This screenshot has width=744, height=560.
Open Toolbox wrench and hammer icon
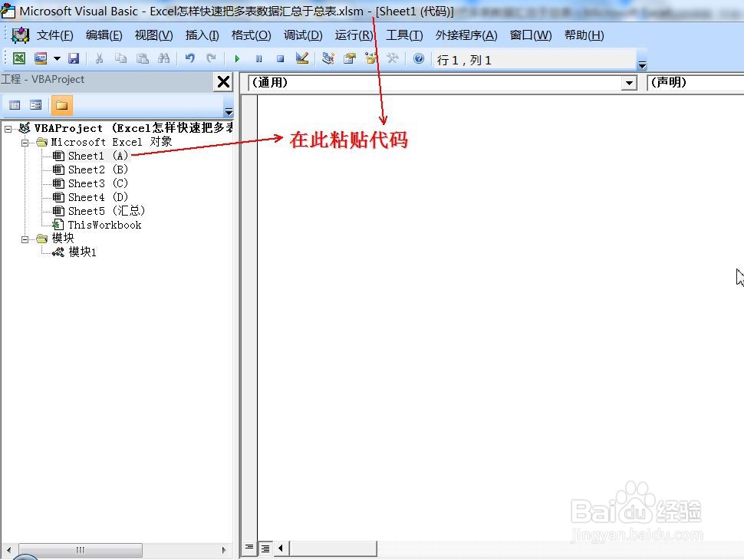(393, 58)
